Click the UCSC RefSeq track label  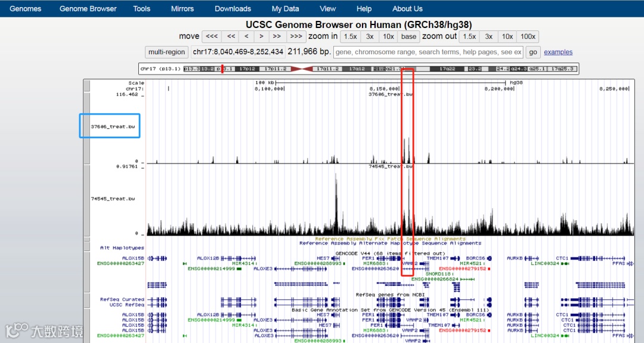pyautogui.click(x=126, y=305)
